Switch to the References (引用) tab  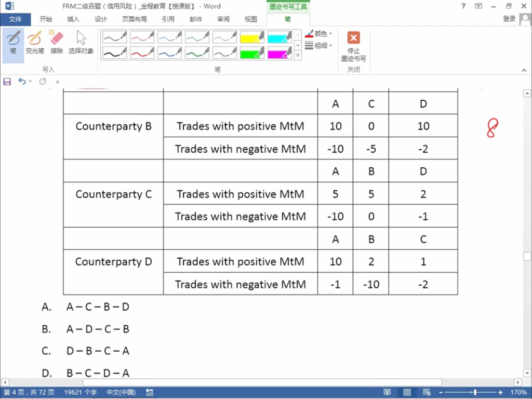pos(168,19)
